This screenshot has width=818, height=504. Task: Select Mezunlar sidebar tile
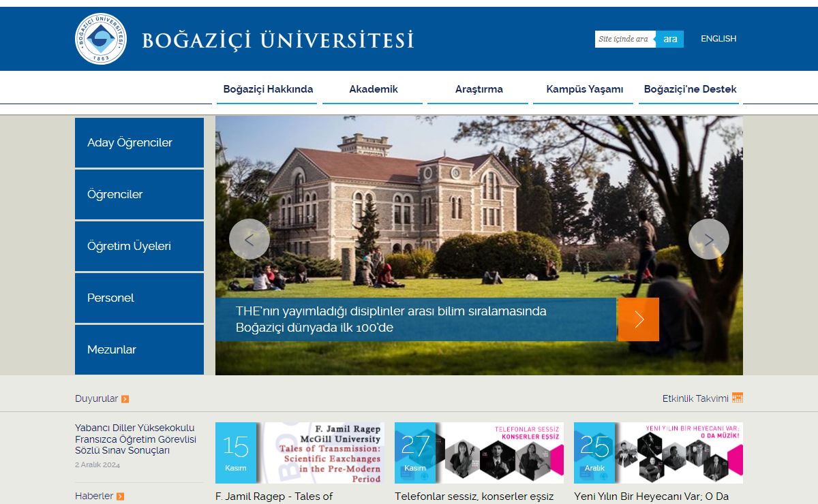139,350
